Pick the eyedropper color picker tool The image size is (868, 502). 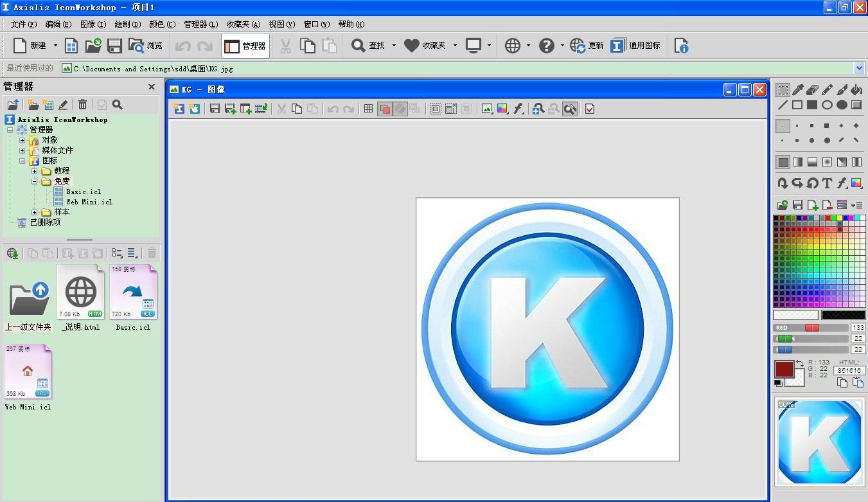(798, 90)
